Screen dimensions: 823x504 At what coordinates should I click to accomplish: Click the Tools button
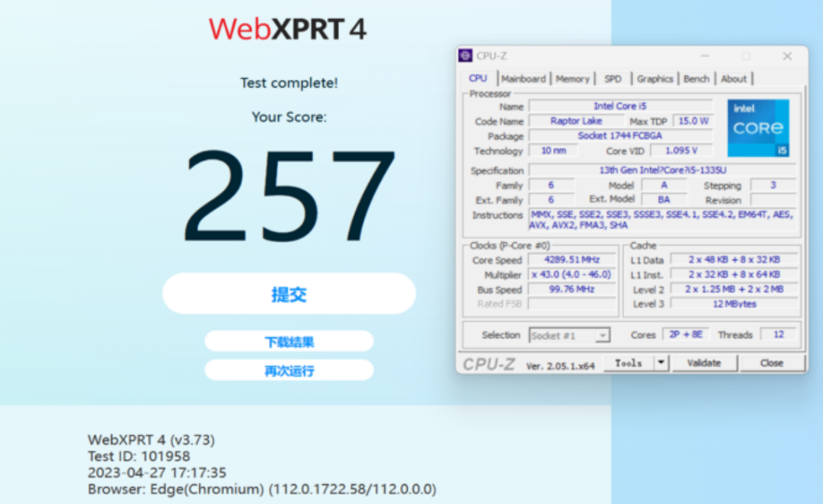click(x=629, y=363)
